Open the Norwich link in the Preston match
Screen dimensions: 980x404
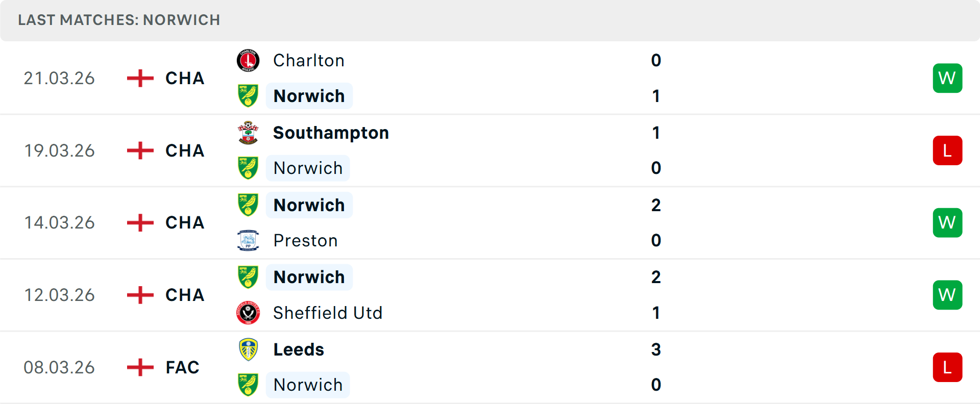(309, 205)
